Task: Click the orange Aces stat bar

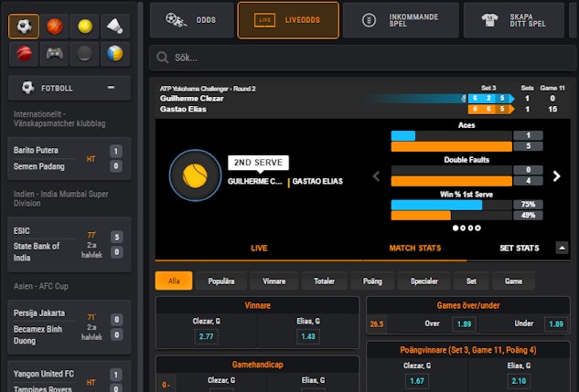Action: click(x=452, y=146)
